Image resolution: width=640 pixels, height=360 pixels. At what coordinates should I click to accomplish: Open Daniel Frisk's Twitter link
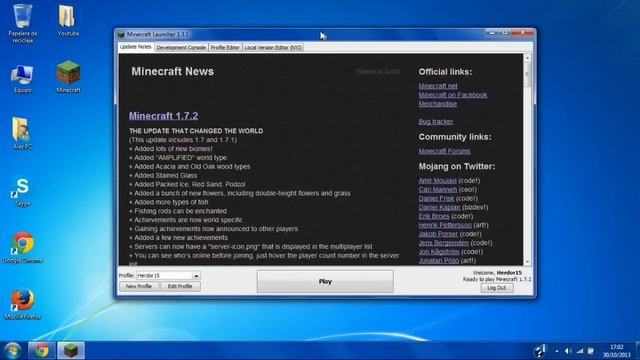pos(436,198)
